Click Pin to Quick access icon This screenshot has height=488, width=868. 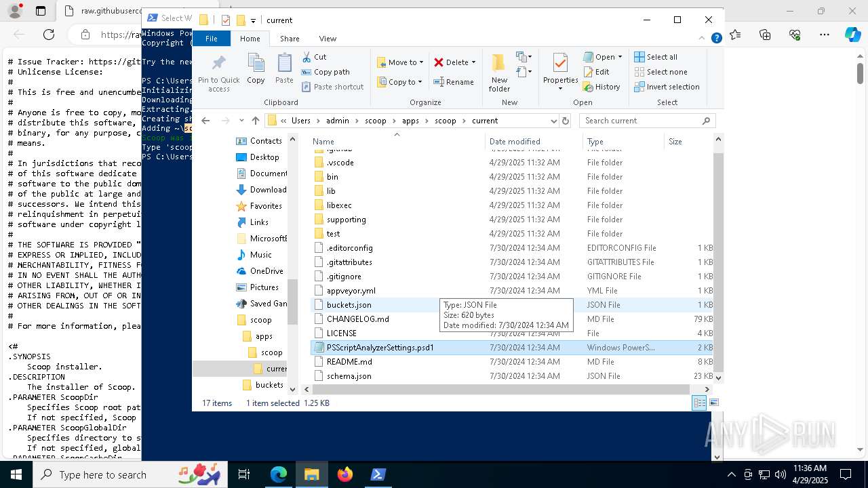tap(218, 64)
